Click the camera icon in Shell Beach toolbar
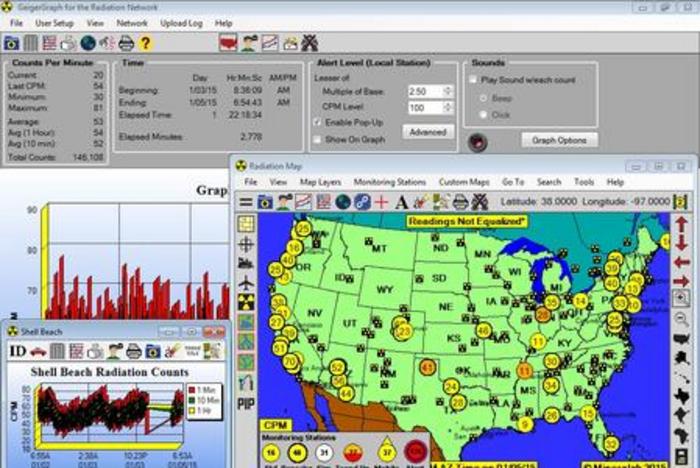The height and width of the screenshot is (468, 700). coord(153,351)
